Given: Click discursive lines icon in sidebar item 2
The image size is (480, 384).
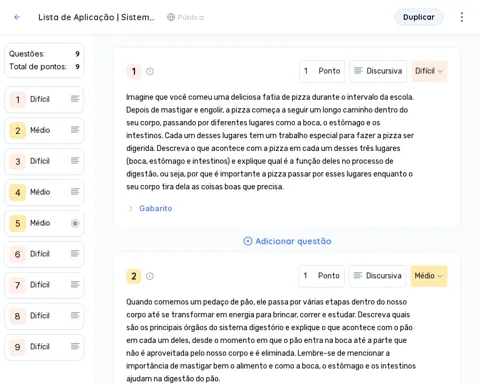Looking at the screenshot, I should (75, 130).
